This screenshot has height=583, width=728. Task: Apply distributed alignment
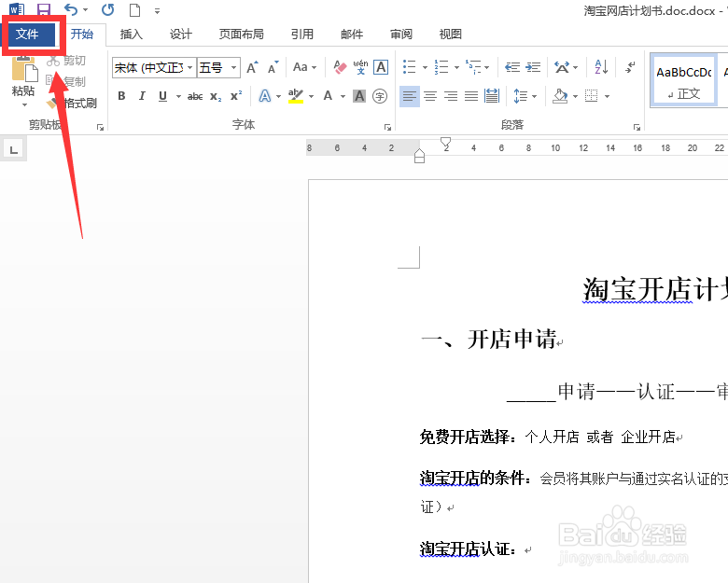click(x=492, y=96)
